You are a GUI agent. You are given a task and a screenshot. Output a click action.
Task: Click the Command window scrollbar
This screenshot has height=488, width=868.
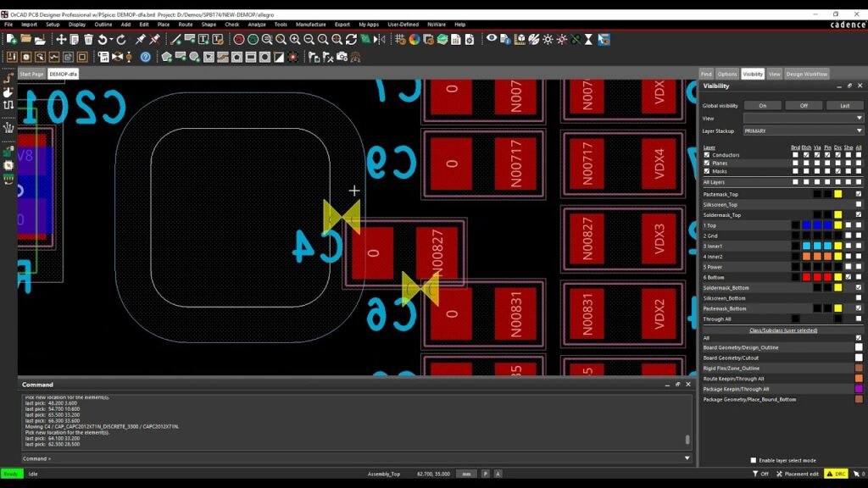(687, 440)
